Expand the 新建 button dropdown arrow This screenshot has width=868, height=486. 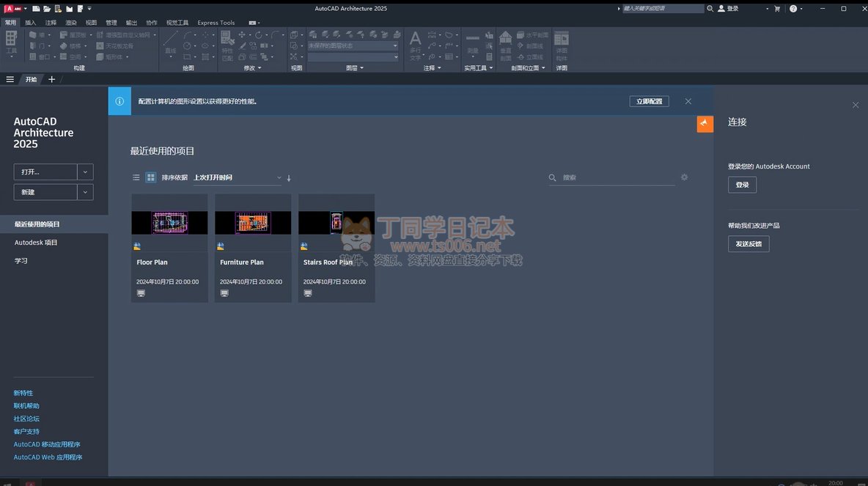(86, 192)
